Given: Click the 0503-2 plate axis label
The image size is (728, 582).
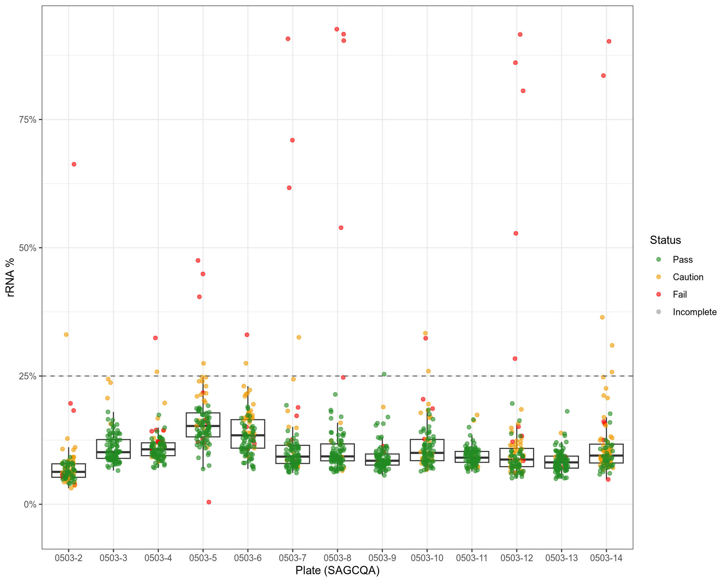Looking at the screenshot, I should coord(69,558).
